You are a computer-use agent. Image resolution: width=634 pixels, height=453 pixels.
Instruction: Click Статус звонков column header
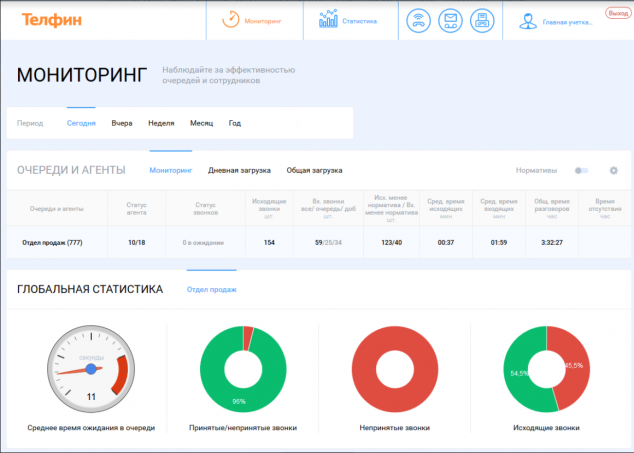tap(205, 208)
